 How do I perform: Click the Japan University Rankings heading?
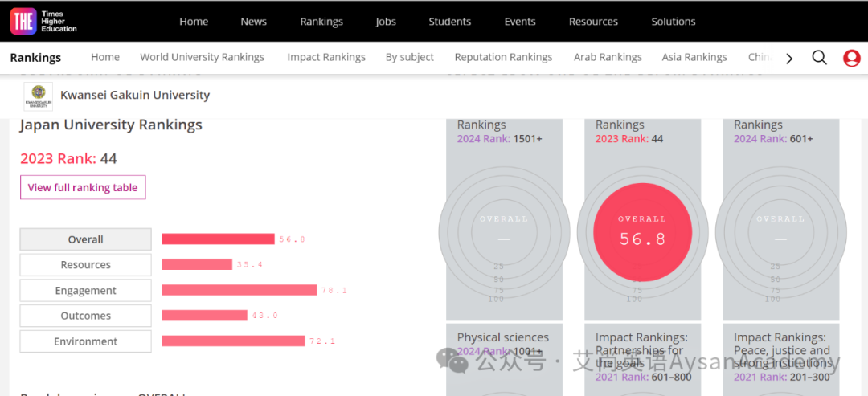pos(111,125)
